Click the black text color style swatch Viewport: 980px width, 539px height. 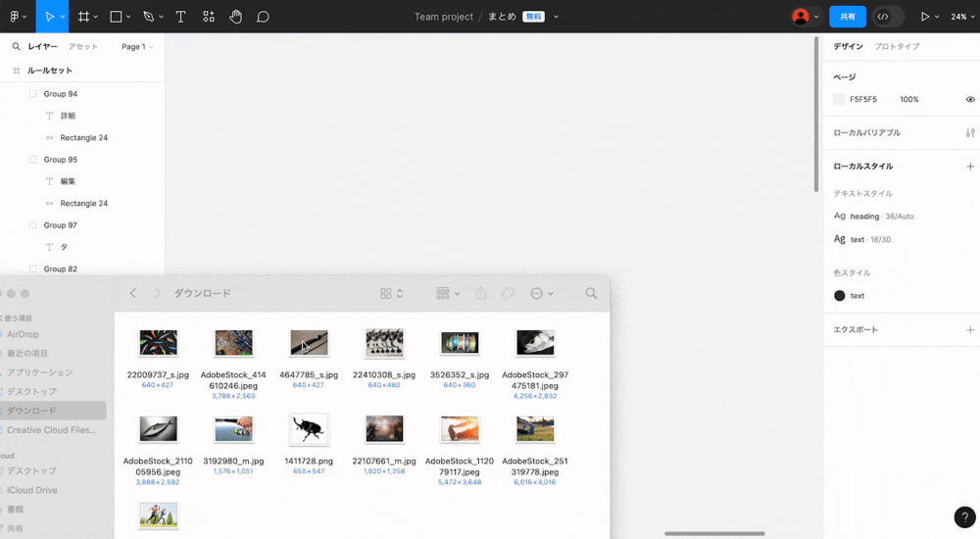840,296
